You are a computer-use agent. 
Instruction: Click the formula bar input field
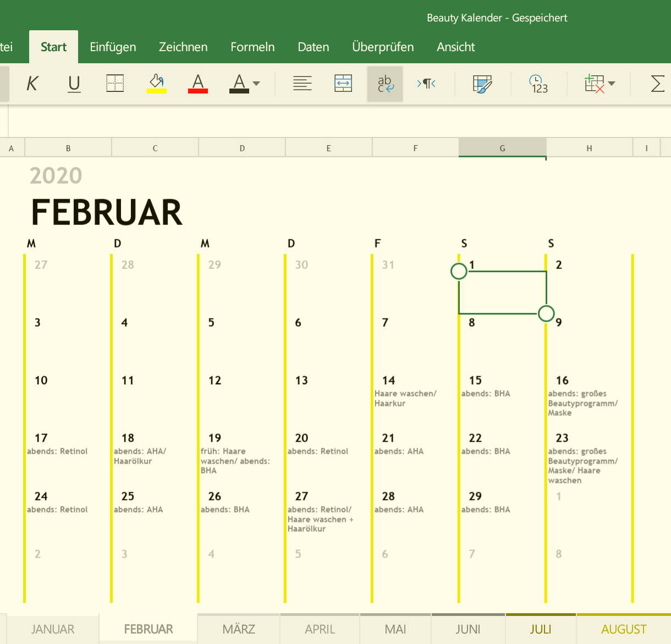(340, 121)
